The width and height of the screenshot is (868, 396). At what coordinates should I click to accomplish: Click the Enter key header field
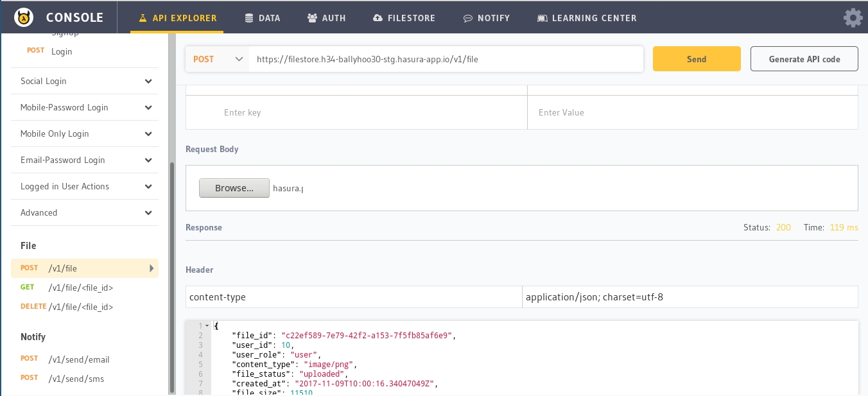tap(356, 112)
